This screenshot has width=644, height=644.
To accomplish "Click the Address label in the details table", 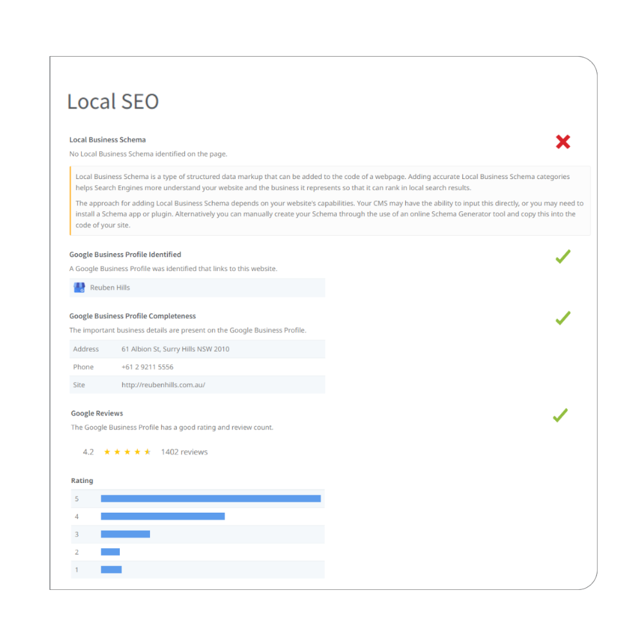I will click(86, 349).
